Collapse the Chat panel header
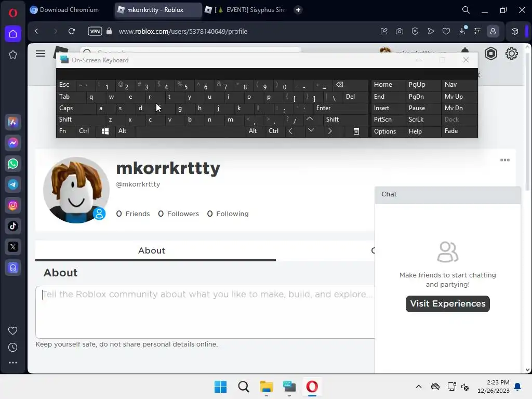 pos(447,194)
